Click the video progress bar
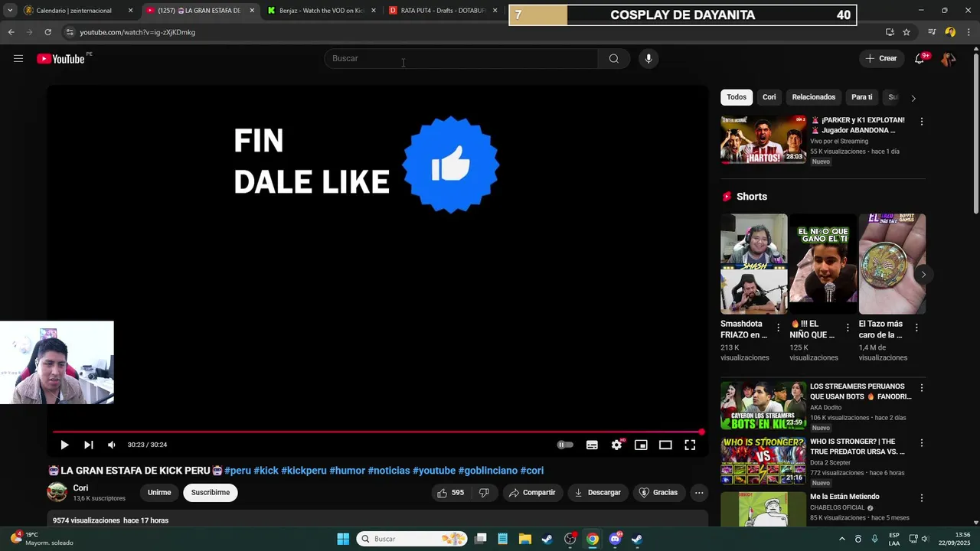Image resolution: width=980 pixels, height=551 pixels. [378, 432]
